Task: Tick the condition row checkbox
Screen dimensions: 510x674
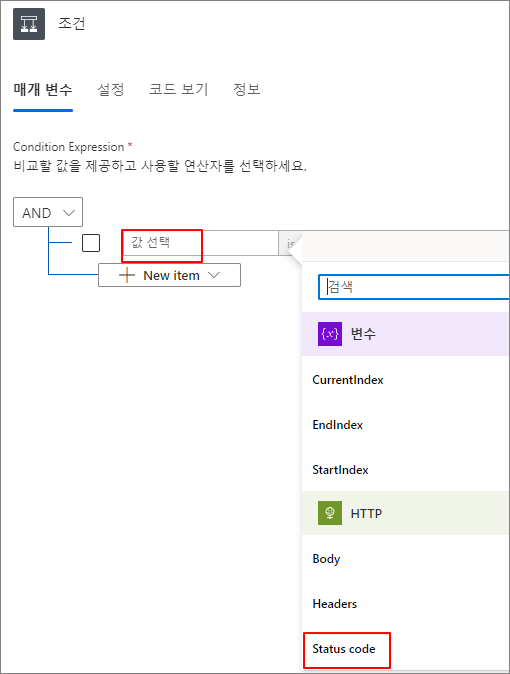Action: coord(91,243)
